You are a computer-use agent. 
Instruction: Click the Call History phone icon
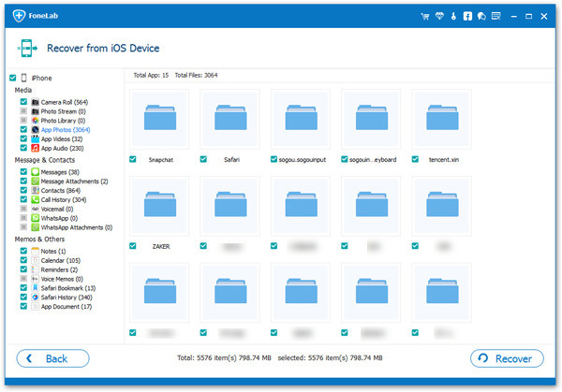coord(36,200)
